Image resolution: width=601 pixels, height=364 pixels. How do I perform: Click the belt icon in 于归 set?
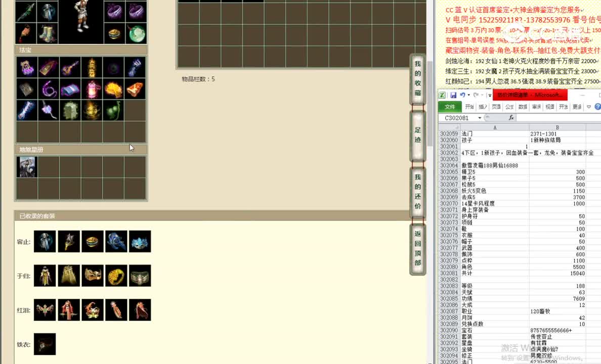pos(140,276)
